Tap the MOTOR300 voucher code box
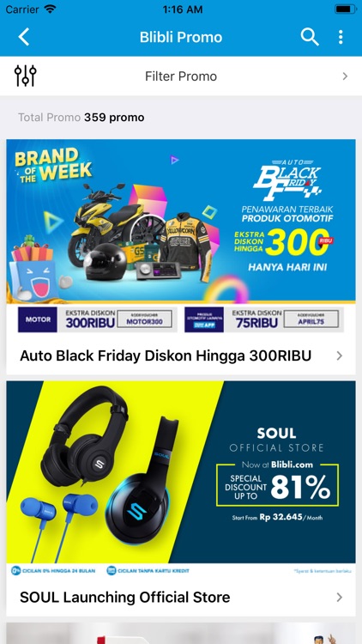Image resolution: width=362 pixels, height=644 pixels. coord(144,319)
